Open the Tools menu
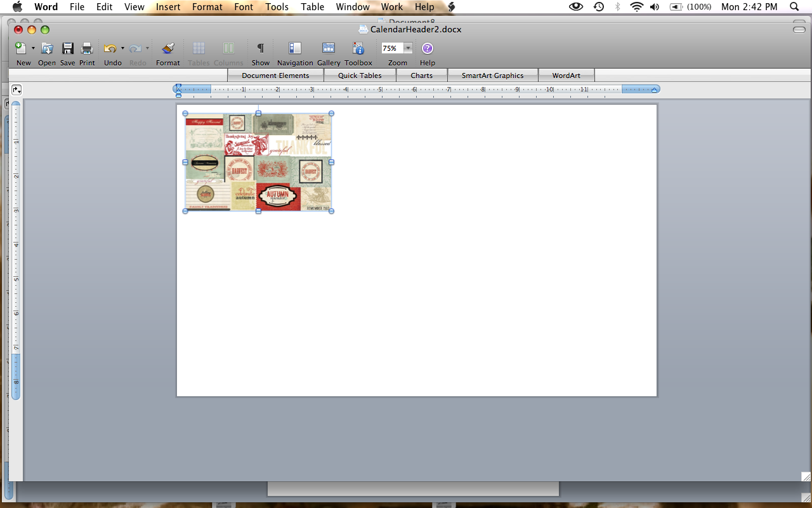The height and width of the screenshot is (508, 812). pyautogui.click(x=277, y=7)
